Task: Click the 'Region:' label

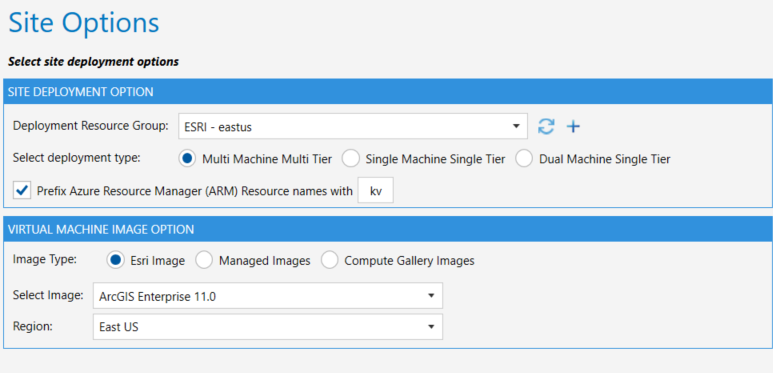Action: coord(32,326)
